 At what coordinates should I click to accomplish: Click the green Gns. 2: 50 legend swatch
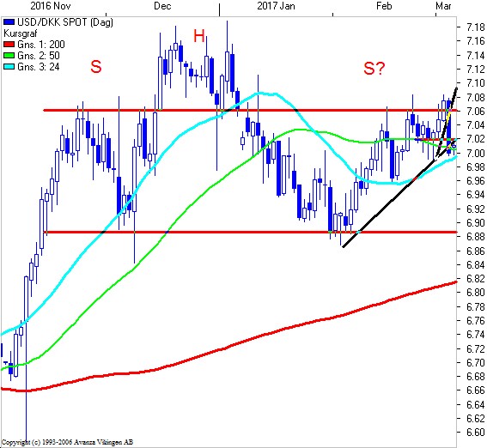[9, 56]
